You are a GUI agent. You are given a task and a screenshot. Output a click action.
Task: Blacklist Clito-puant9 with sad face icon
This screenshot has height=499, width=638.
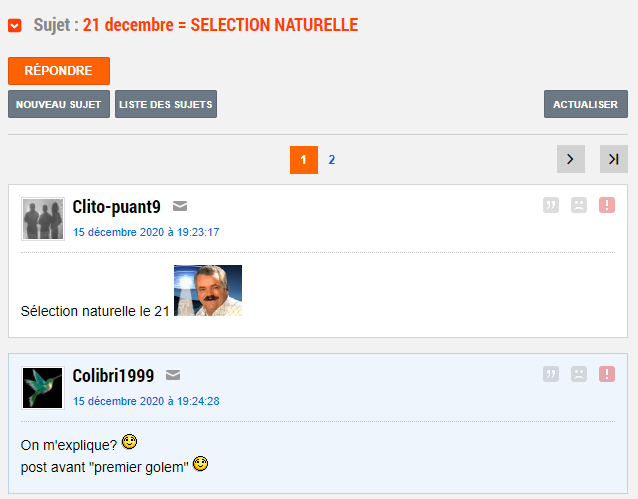[579, 205]
